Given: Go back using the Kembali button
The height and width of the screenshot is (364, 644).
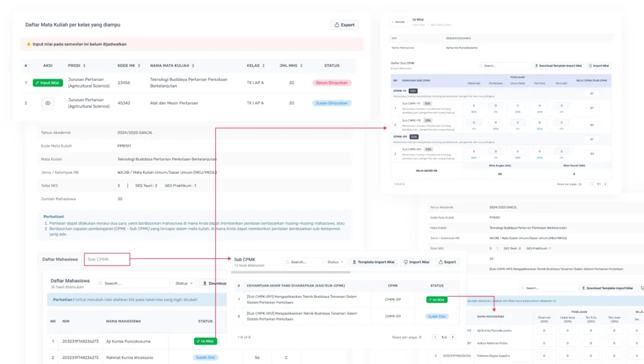Looking at the screenshot, I should point(398,22).
